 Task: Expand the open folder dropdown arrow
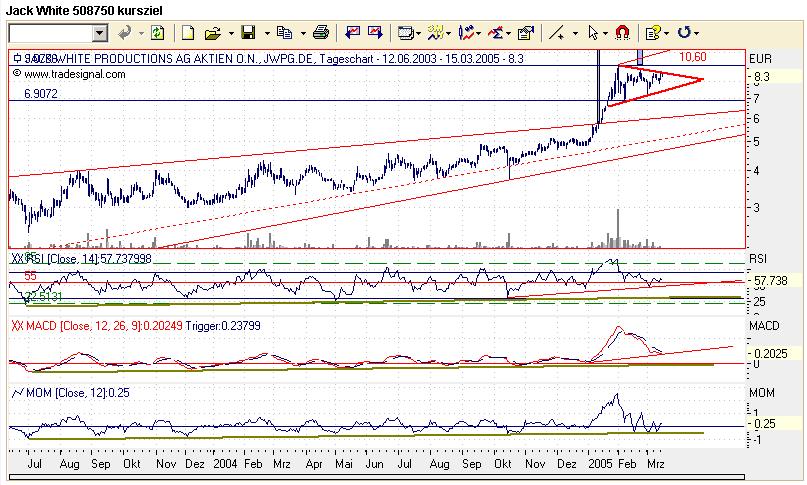coord(231,34)
